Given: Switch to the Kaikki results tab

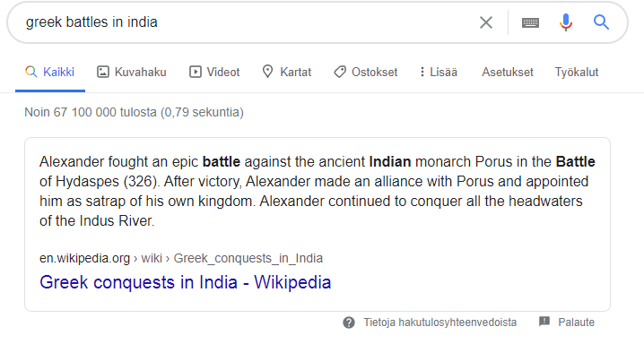Looking at the screenshot, I should pyautogui.click(x=50, y=73).
